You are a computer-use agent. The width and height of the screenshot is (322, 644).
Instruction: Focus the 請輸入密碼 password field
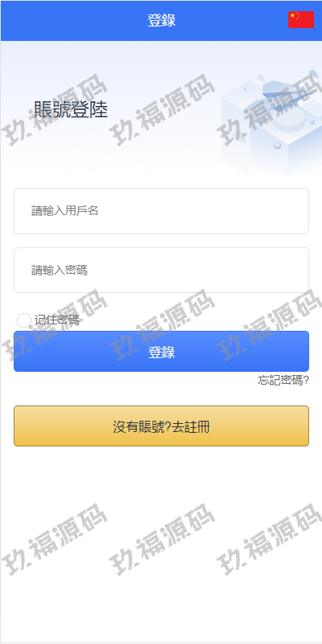pos(161,271)
